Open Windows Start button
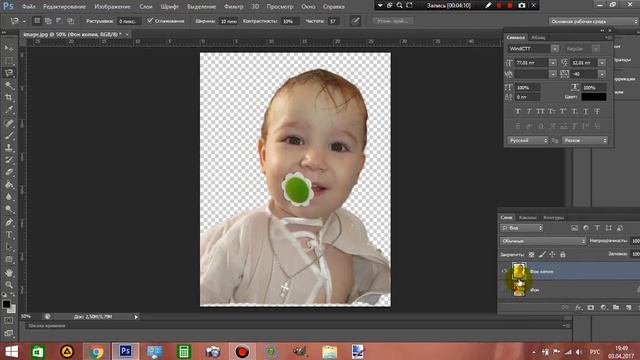The width and height of the screenshot is (640, 360). point(11,351)
